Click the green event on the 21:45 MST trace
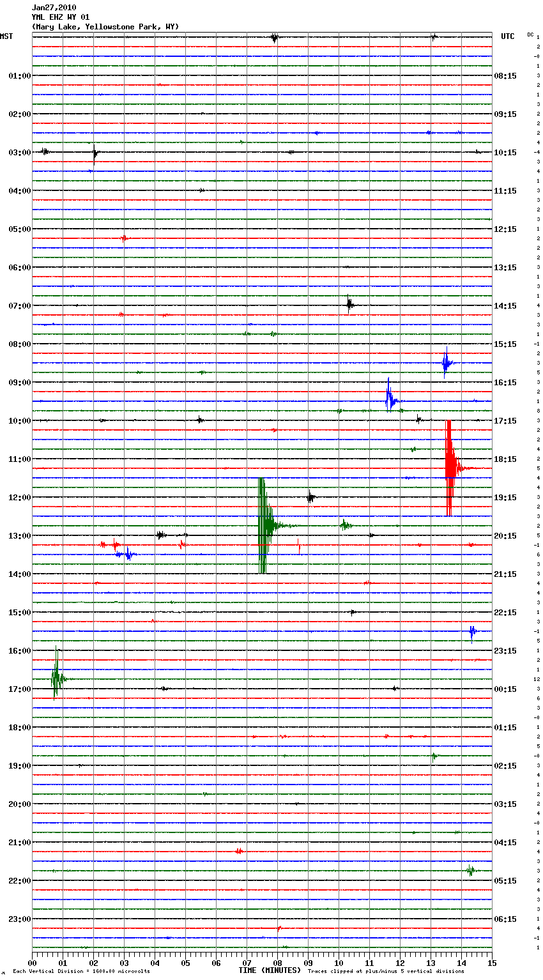Image resolution: width=543 pixels, height=980 pixels. [x=471, y=870]
